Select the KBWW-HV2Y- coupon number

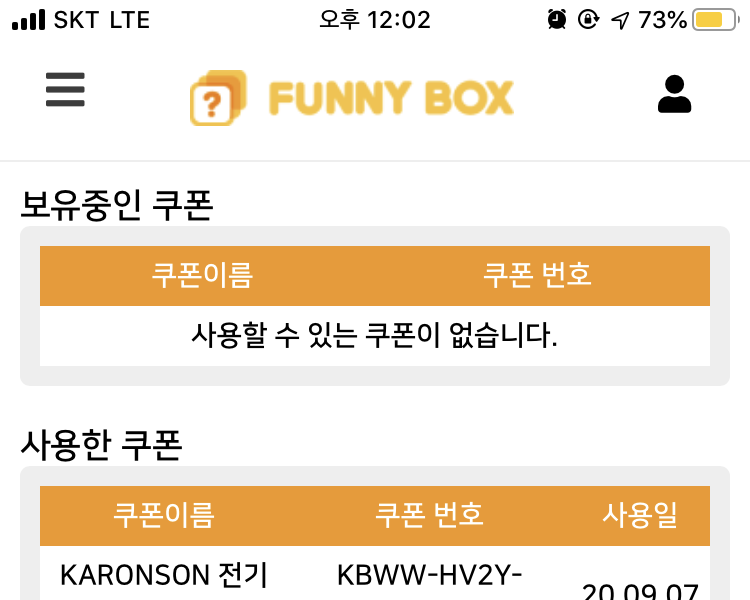point(430,575)
